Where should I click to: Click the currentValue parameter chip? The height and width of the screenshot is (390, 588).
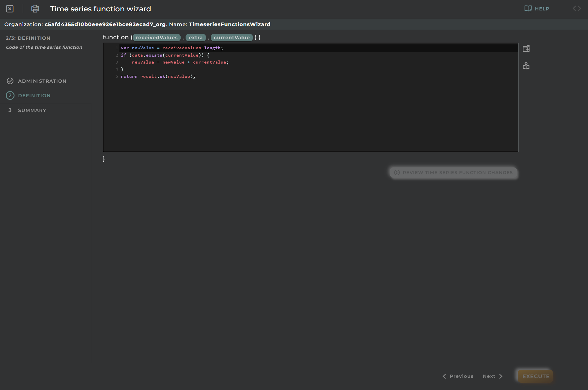tap(232, 37)
